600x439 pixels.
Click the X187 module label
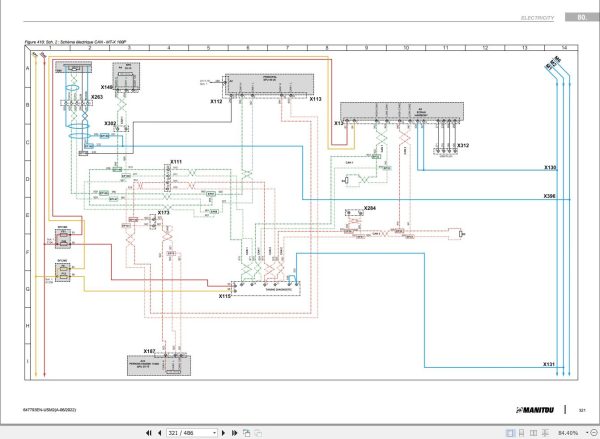tap(150, 351)
